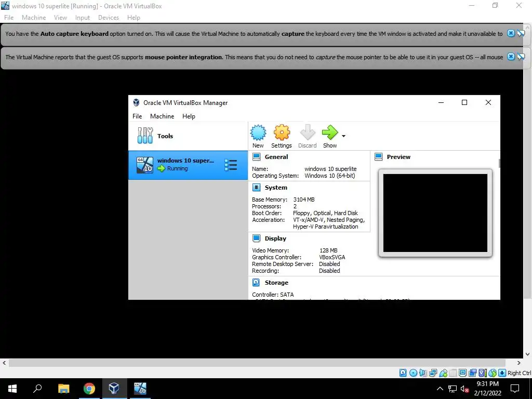Click VirtualBox cube icon on taskbar
Screen dimensions: 532x399
[114, 389]
